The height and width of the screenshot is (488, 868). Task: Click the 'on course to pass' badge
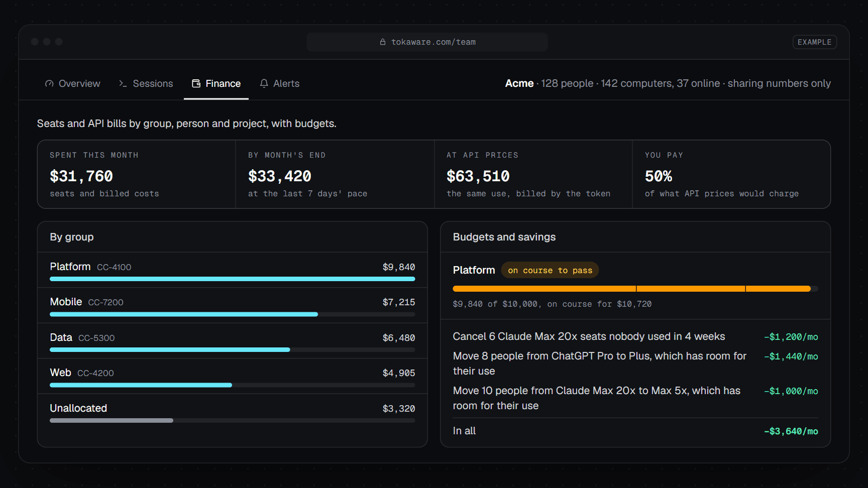click(x=550, y=270)
